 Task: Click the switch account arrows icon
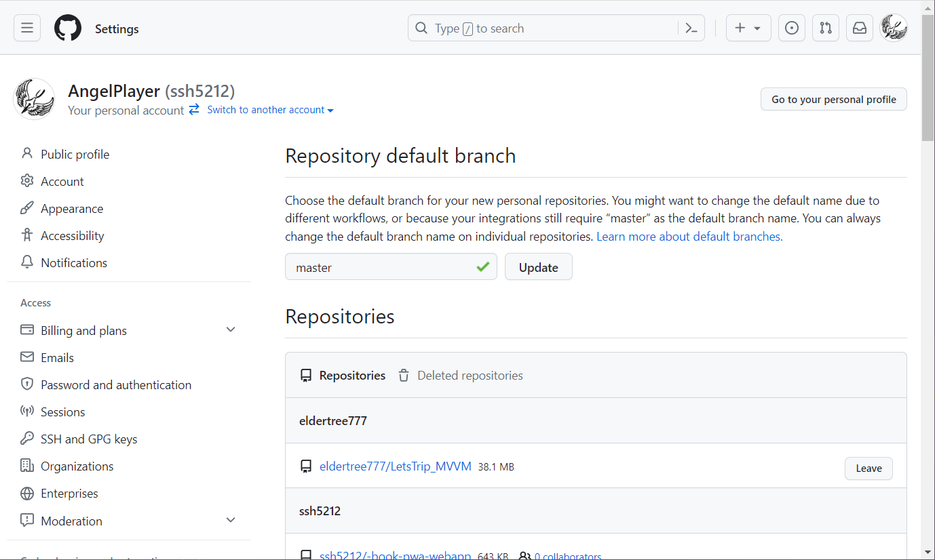[194, 110]
